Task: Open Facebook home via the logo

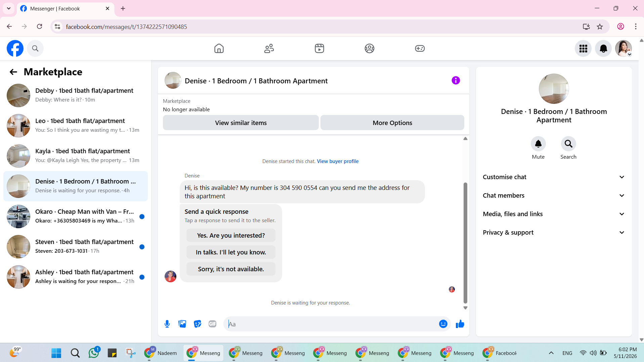Action: 15,48
